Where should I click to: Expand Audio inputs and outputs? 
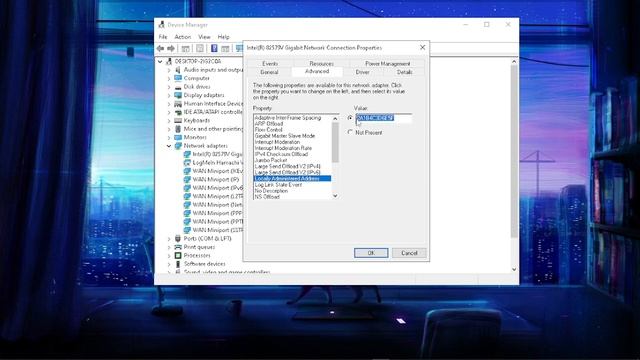(169, 70)
